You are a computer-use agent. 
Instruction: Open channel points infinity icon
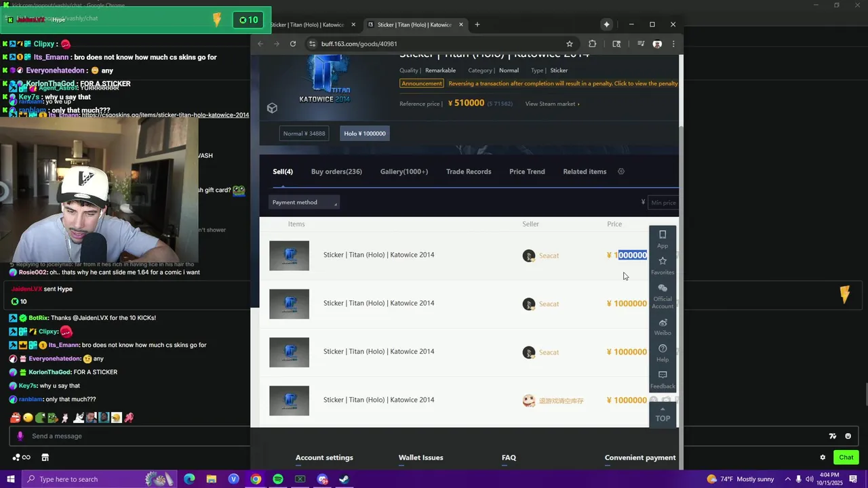click(x=22, y=457)
